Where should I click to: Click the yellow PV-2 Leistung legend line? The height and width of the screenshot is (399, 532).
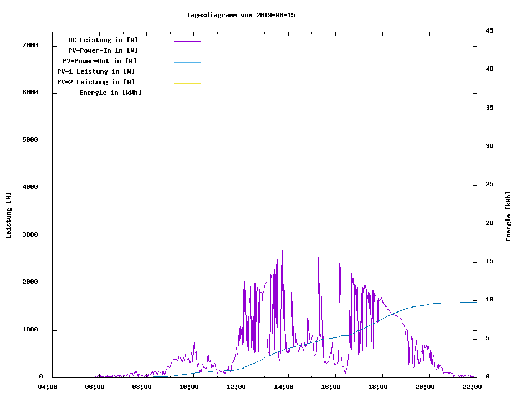coord(187,83)
